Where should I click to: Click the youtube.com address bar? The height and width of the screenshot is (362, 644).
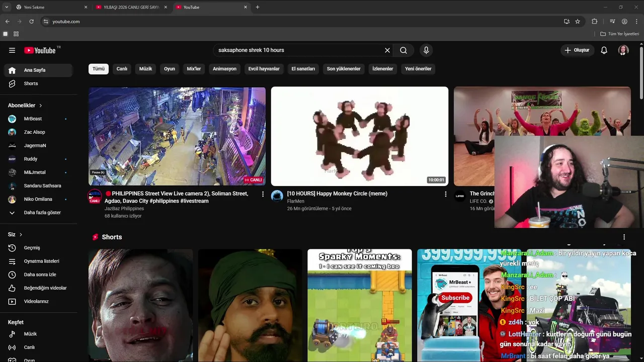click(x=302, y=22)
